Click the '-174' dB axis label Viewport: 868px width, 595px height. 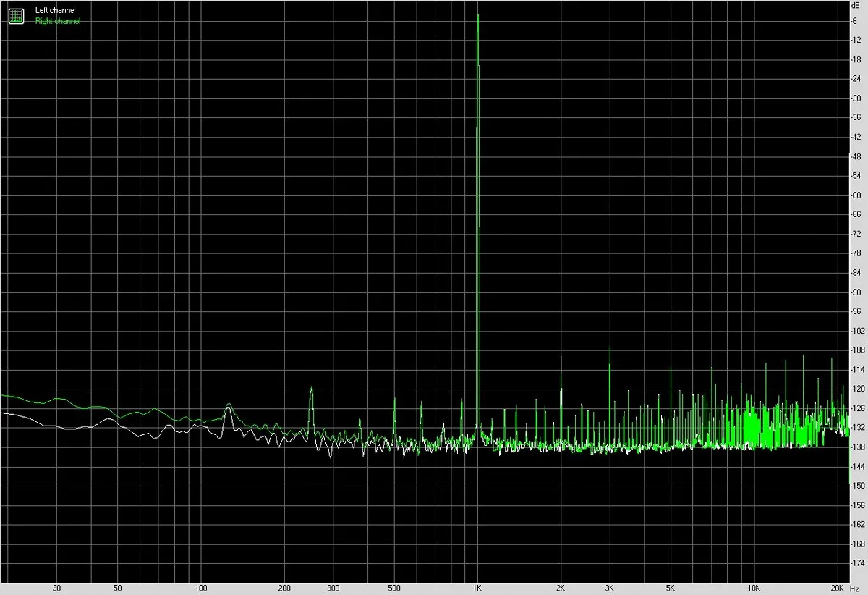857,562
